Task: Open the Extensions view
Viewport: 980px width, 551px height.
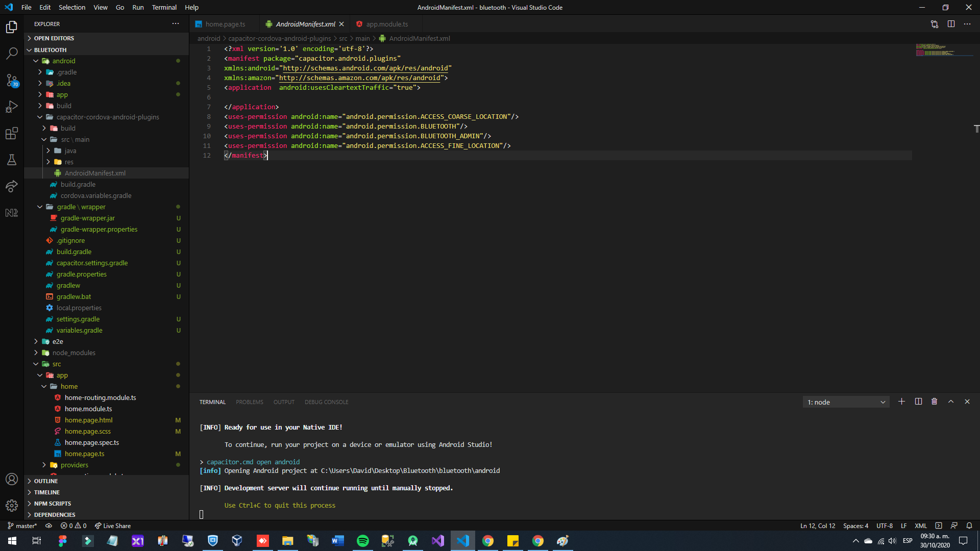Action: point(11,133)
